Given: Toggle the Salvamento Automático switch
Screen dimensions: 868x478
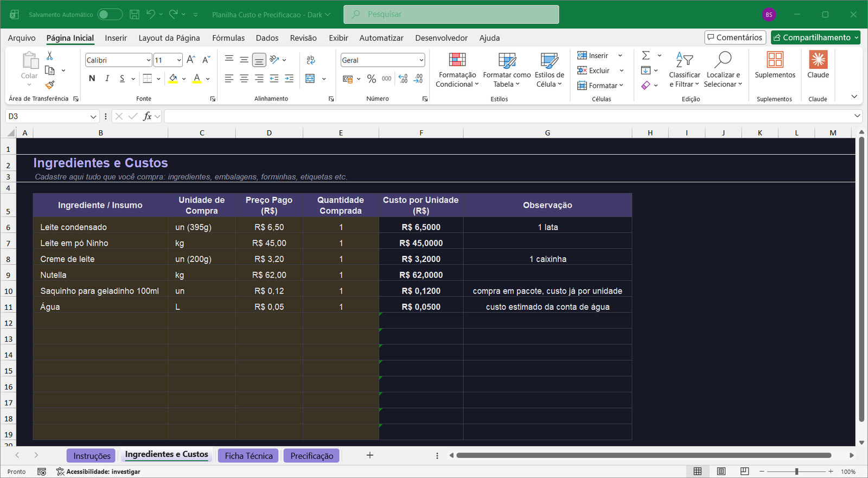Looking at the screenshot, I should (x=110, y=15).
